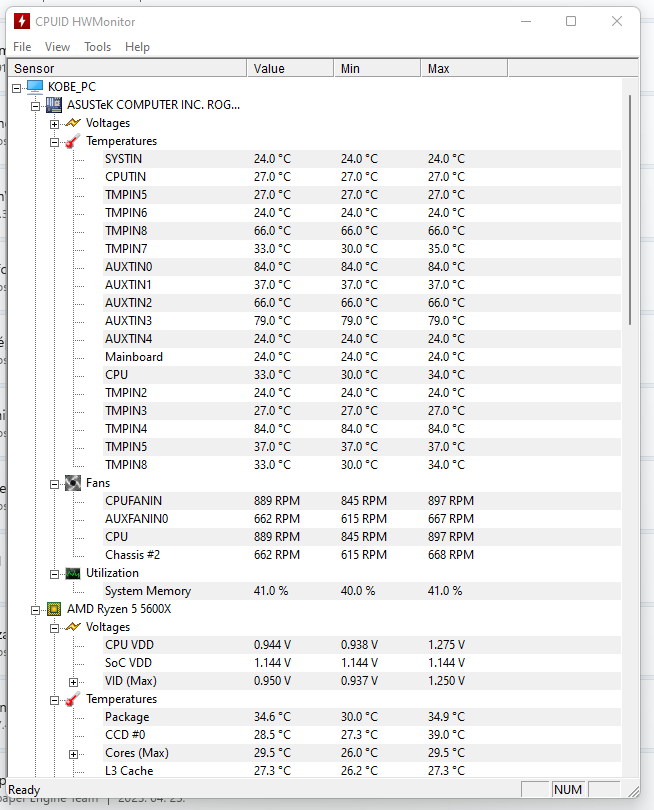The image size is (654, 810).
Task: Select the TMPIN4 temperature row
Action: 362,429
